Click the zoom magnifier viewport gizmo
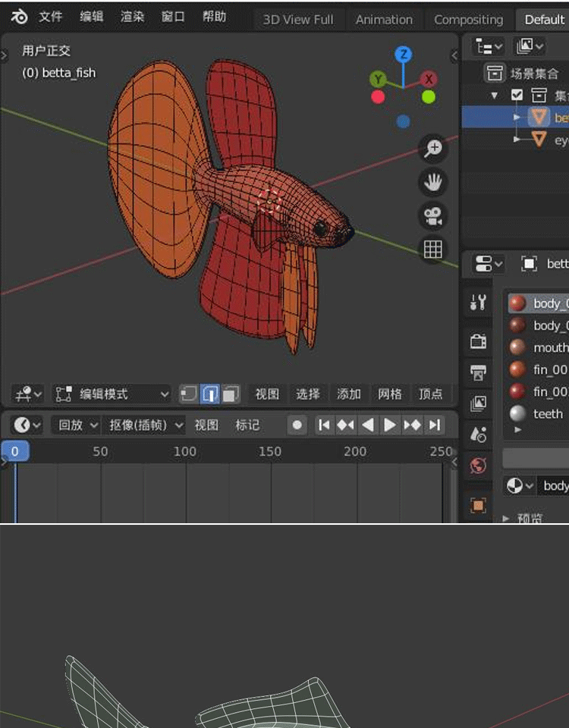Viewport: 569px width, 728px height. (x=433, y=149)
